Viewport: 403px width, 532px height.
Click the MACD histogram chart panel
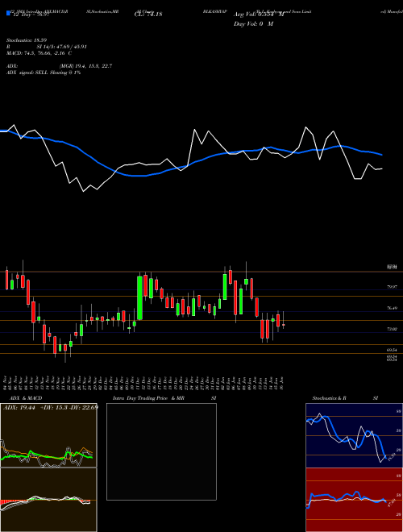48,500
